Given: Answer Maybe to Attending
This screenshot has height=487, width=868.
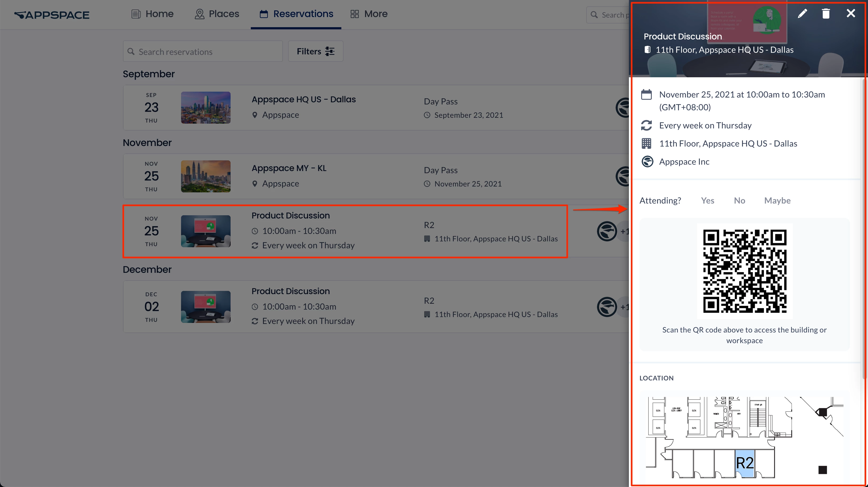Looking at the screenshot, I should 777,201.
